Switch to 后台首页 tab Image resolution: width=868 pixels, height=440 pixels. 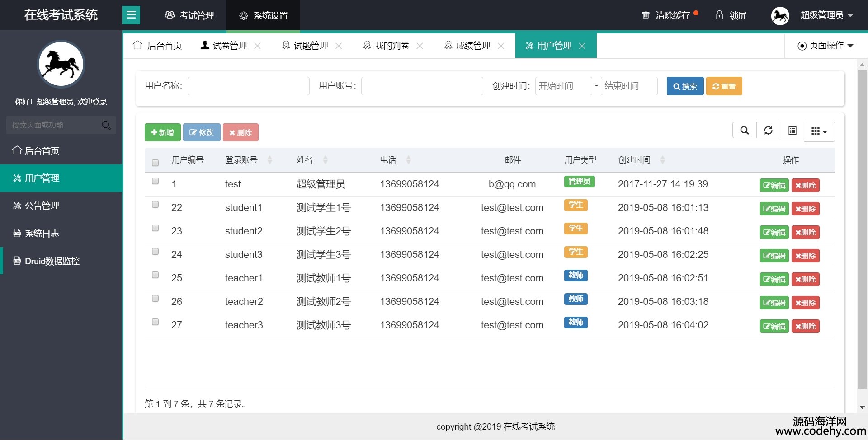pos(157,46)
